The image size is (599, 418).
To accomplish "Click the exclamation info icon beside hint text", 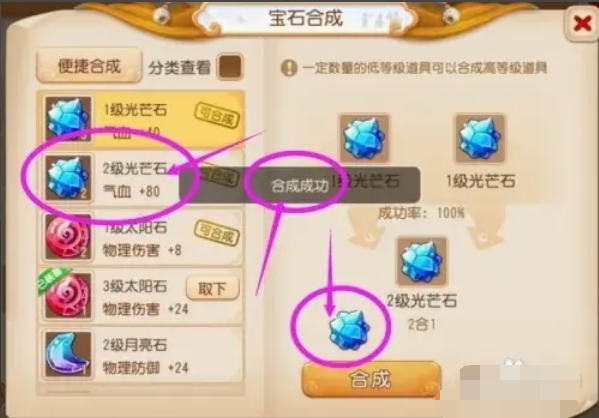I will coord(289,68).
